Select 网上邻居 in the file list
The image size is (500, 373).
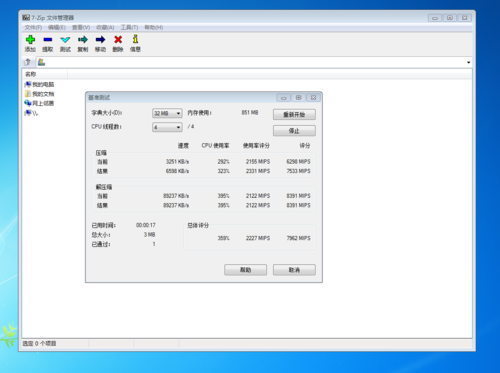(39, 103)
